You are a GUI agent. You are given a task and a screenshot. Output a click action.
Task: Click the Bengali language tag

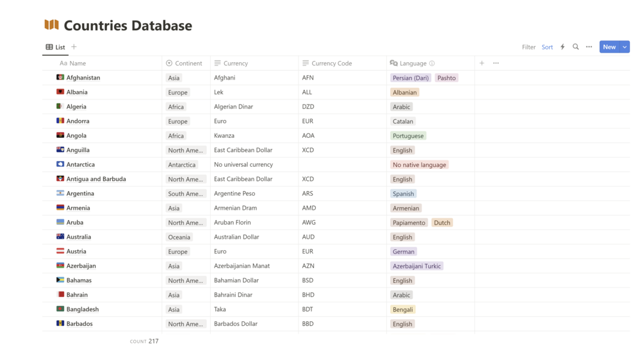(x=403, y=309)
